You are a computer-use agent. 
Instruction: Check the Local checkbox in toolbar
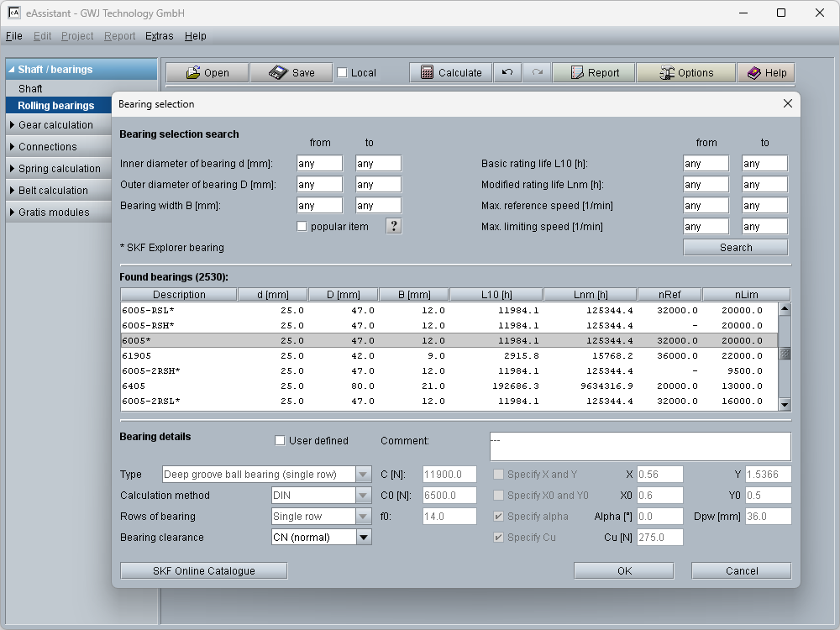[x=342, y=73]
